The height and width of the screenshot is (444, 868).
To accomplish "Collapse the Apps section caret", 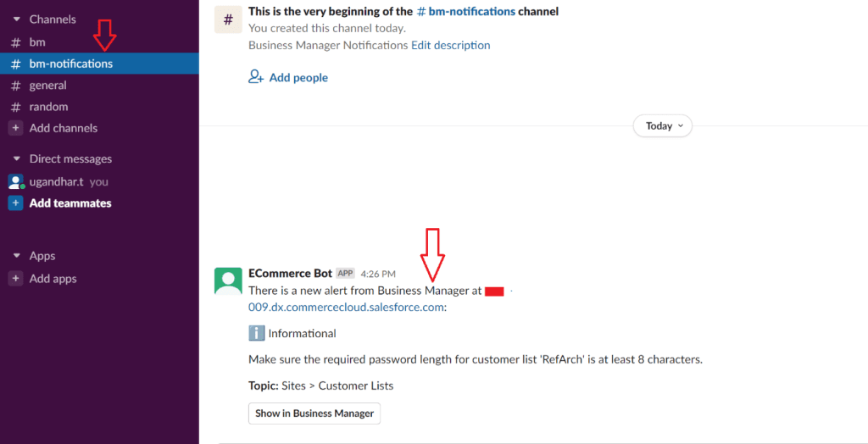I will click(15, 256).
